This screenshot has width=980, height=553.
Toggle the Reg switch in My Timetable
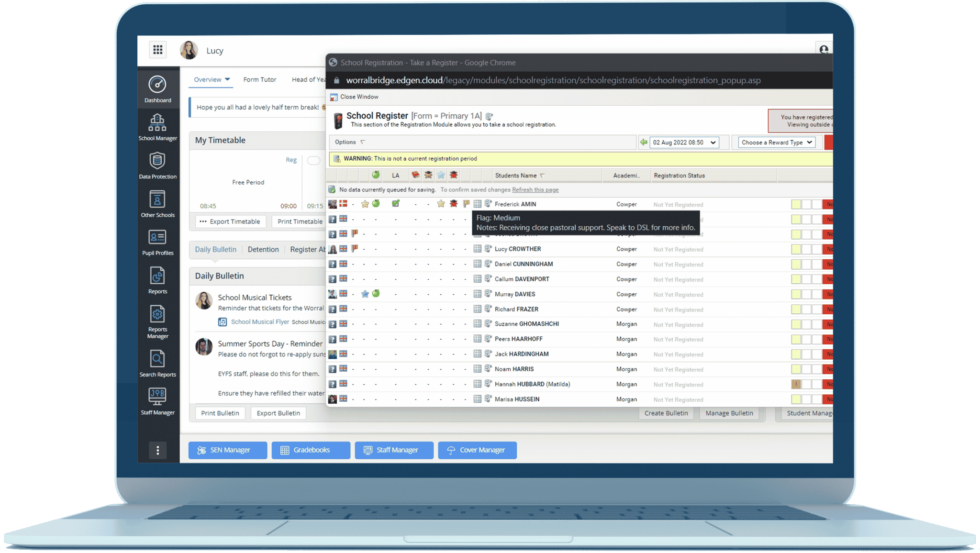tap(314, 160)
